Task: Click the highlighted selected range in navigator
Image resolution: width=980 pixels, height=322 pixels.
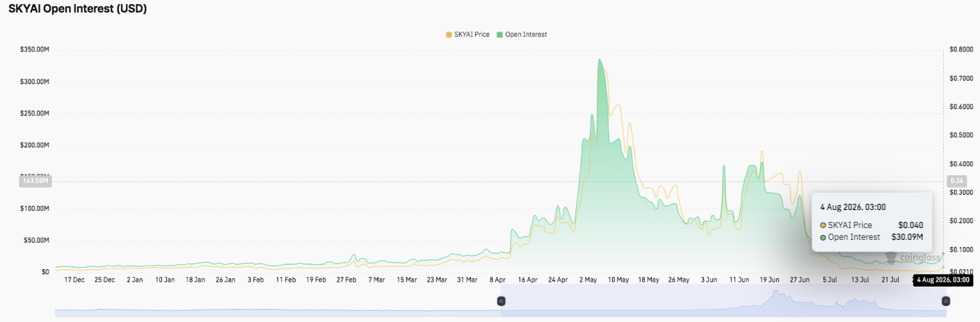Action: [x=723, y=300]
